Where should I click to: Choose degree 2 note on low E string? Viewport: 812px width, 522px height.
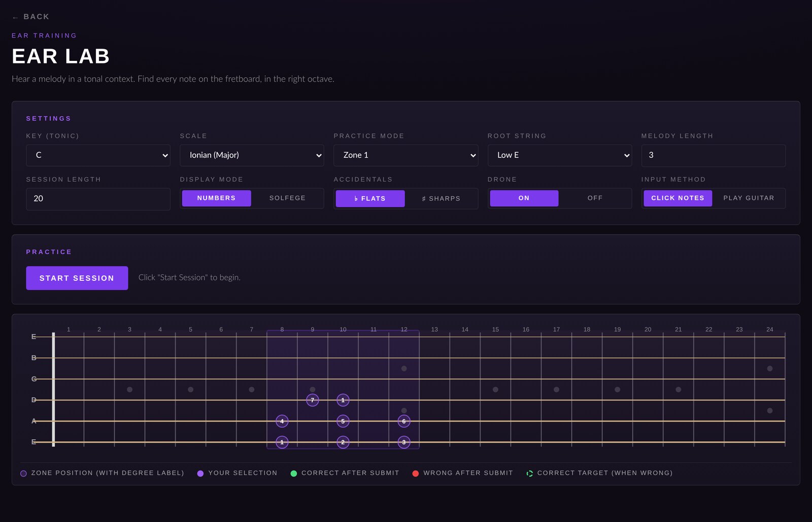(343, 442)
